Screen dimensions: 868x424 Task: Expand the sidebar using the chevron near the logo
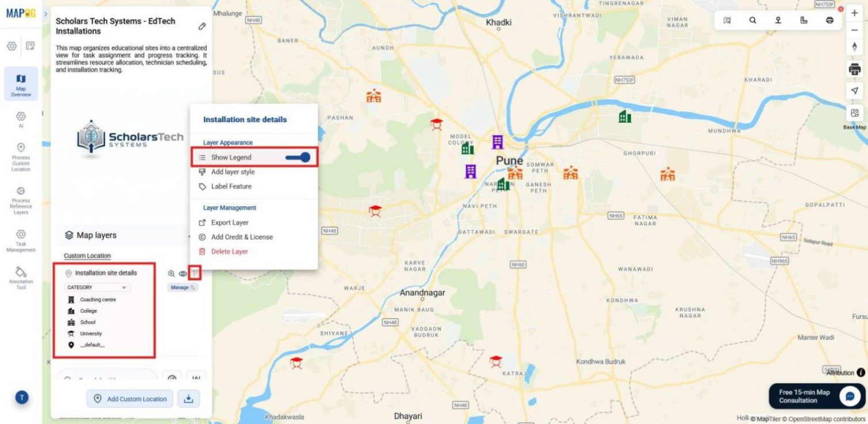click(45, 14)
